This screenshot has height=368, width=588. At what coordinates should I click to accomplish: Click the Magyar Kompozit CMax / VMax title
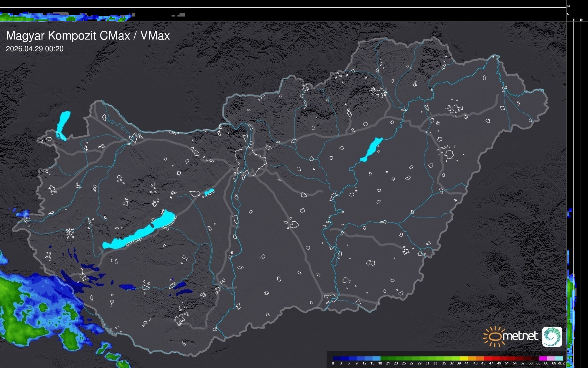pos(88,36)
